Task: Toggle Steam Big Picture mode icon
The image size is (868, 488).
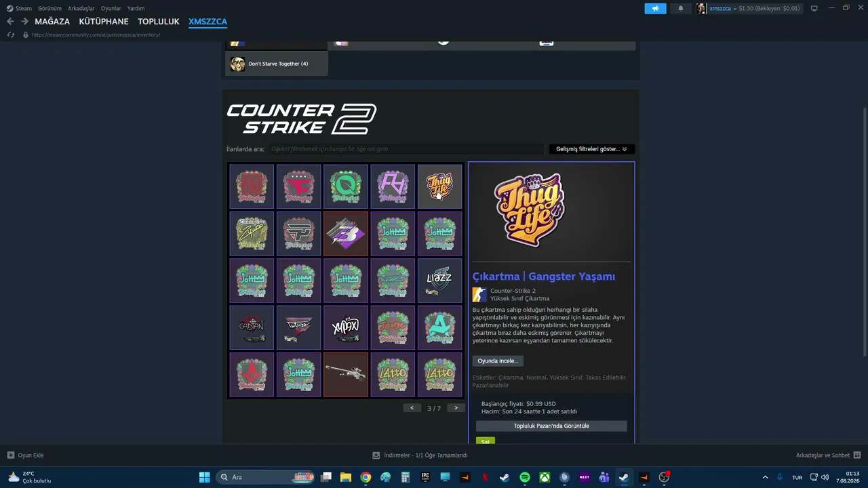Action: (x=814, y=8)
